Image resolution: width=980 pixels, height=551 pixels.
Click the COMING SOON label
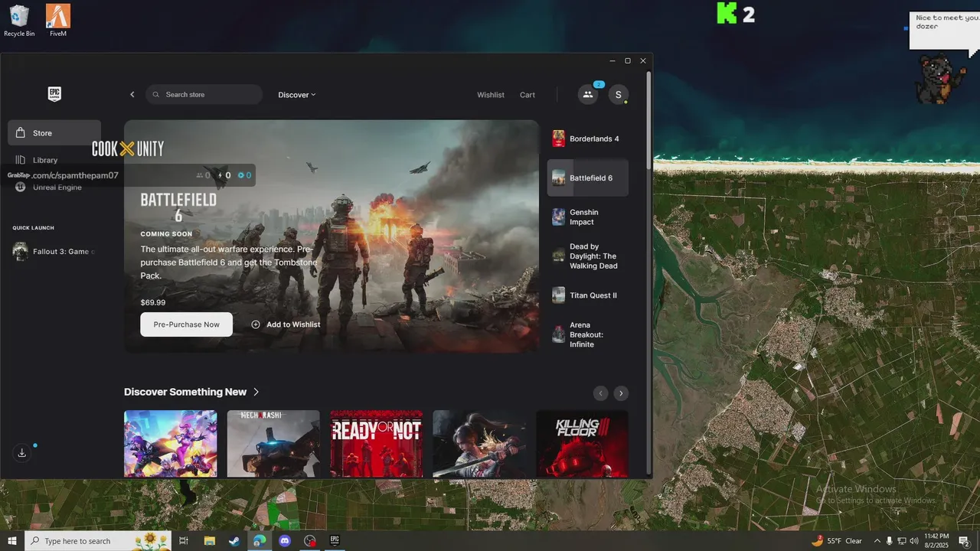point(166,234)
